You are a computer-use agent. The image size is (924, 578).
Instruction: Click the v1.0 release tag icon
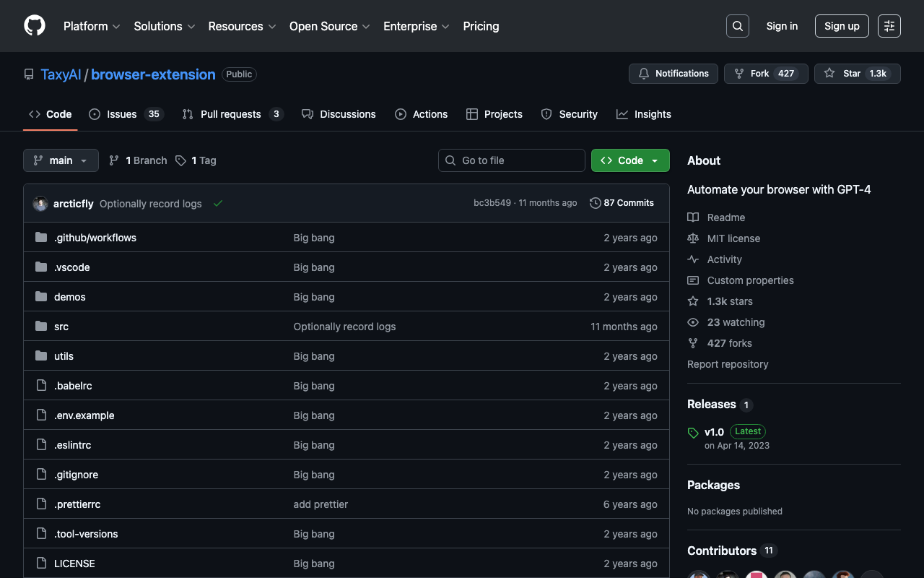pyautogui.click(x=693, y=433)
